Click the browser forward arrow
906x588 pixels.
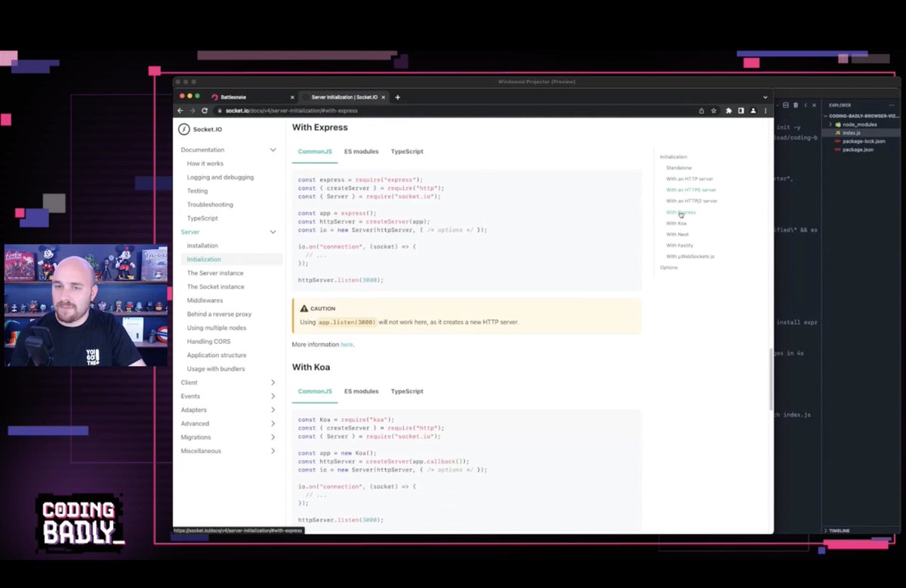(192, 110)
